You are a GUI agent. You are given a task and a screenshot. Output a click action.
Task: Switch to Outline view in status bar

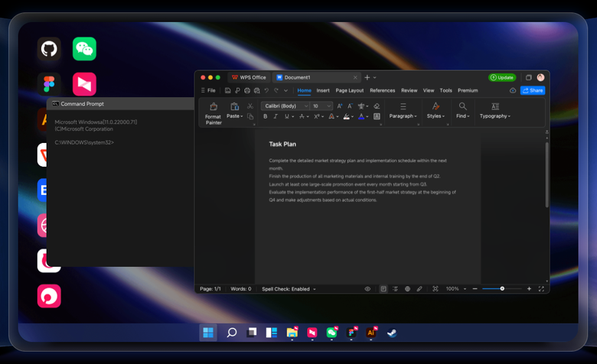[x=395, y=289]
